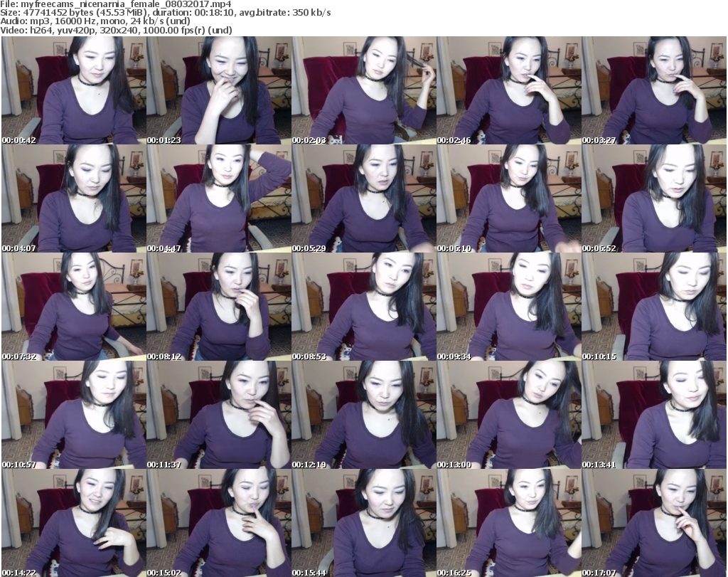Choose the frame stamped 00:05:29

click(364, 198)
